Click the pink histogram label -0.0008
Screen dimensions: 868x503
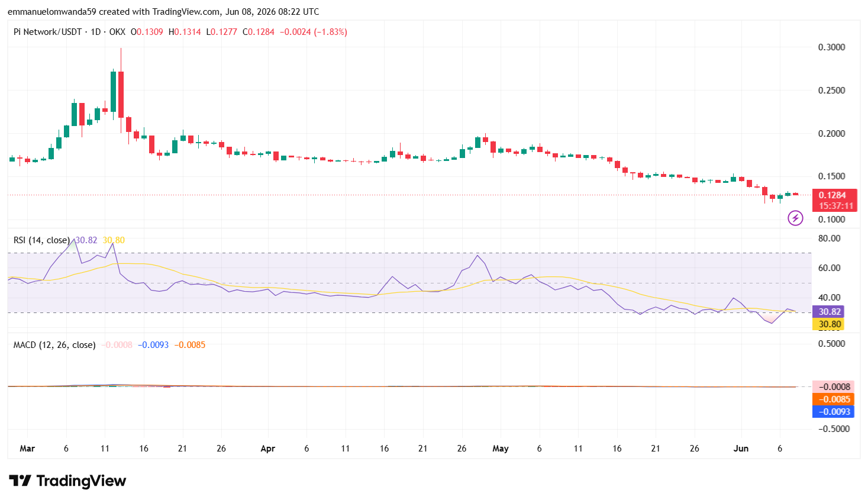pyautogui.click(x=833, y=387)
